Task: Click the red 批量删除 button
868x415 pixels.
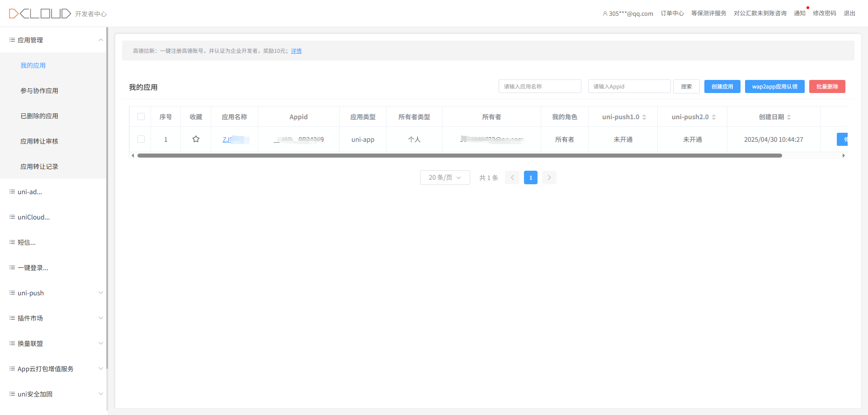Action: tap(827, 86)
